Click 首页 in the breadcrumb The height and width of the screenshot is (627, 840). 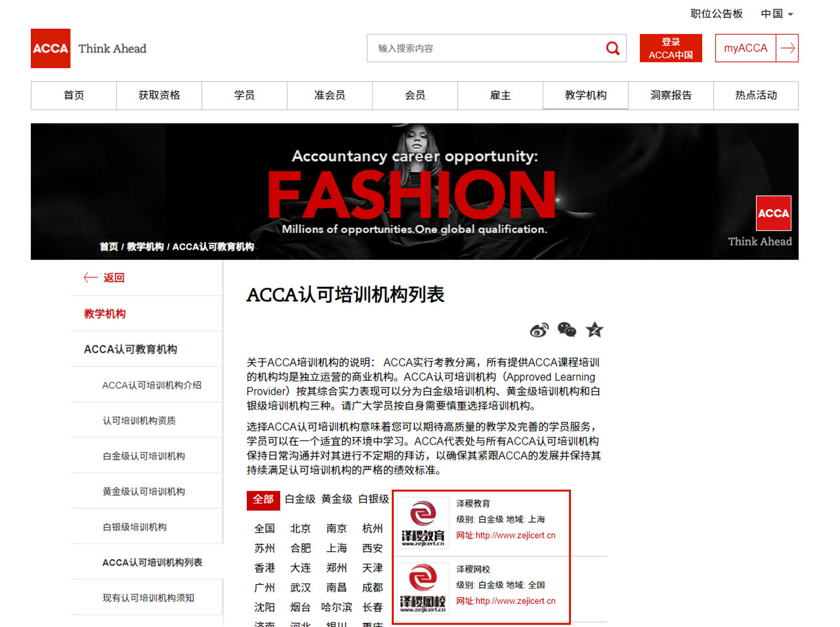click(x=109, y=247)
